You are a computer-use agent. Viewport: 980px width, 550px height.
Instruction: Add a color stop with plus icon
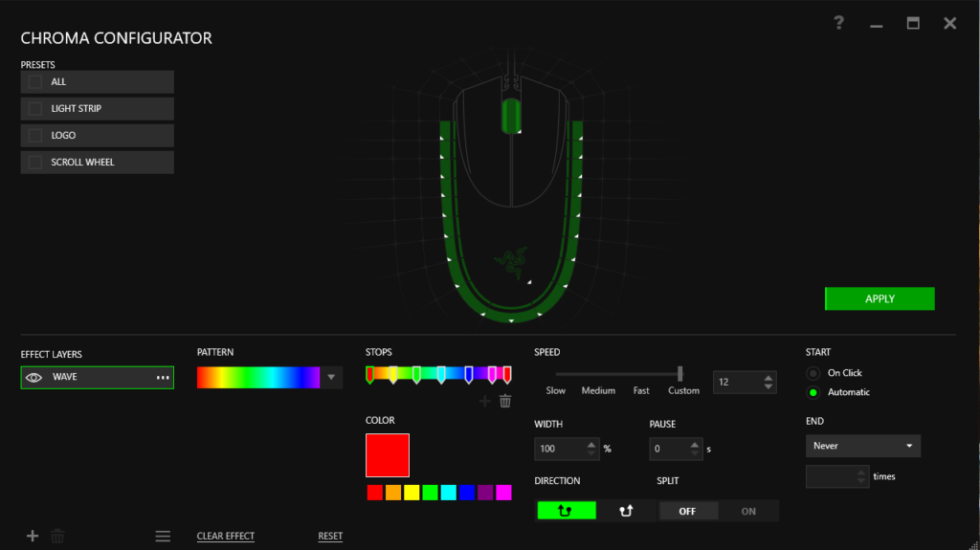(484, 401)
